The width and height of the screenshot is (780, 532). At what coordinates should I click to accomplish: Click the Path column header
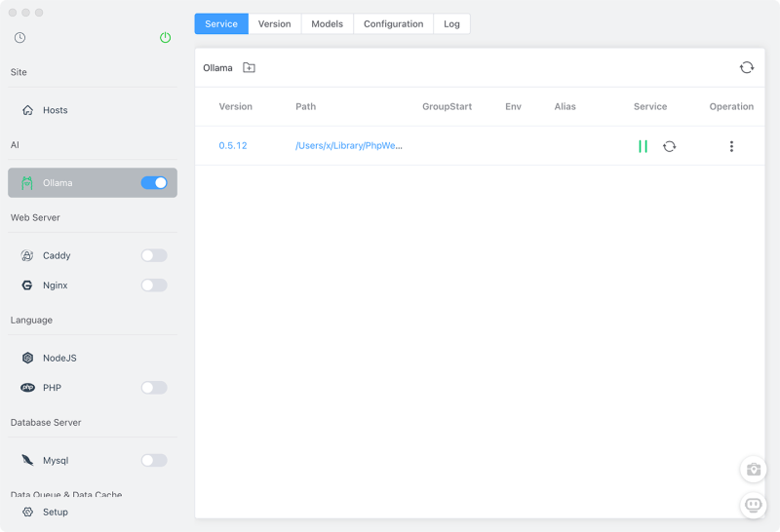pyautogui.click(x=305, y=106)
